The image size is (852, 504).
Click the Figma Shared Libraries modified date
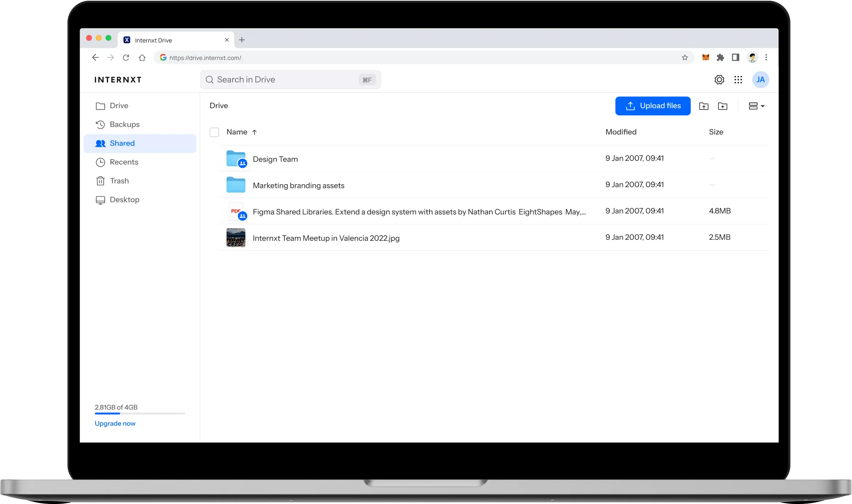click(635, 211)
